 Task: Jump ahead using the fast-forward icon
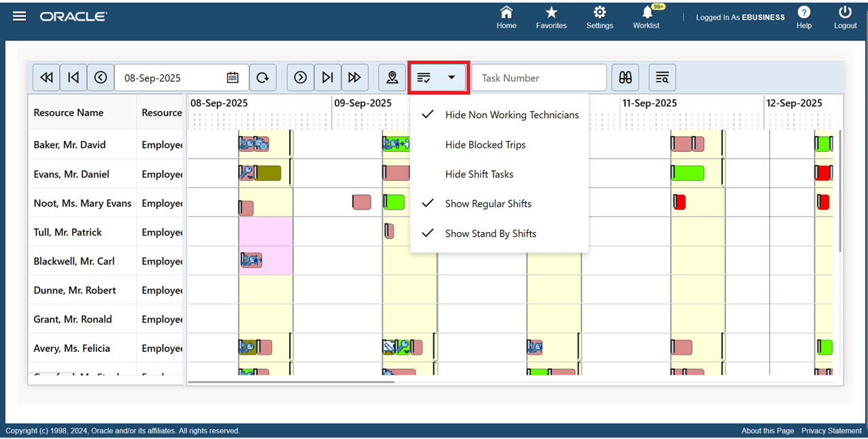(354, 77)
